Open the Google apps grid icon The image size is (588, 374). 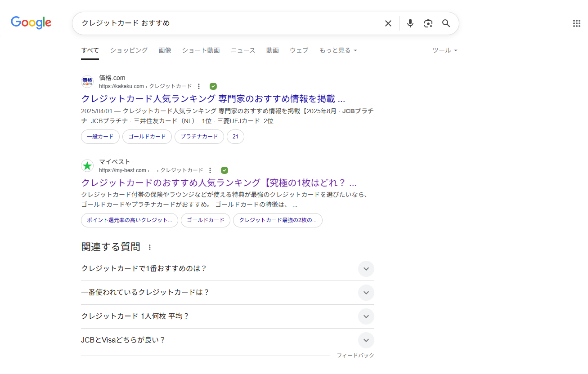click(577, 23)
